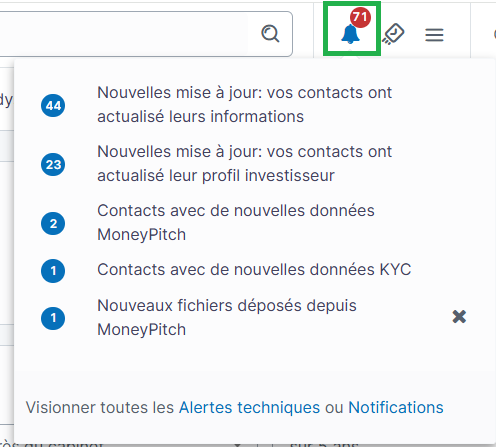Click the 1 badge beside KYC notification
This screenshot has height=447, width=496.
pos(53,271)
